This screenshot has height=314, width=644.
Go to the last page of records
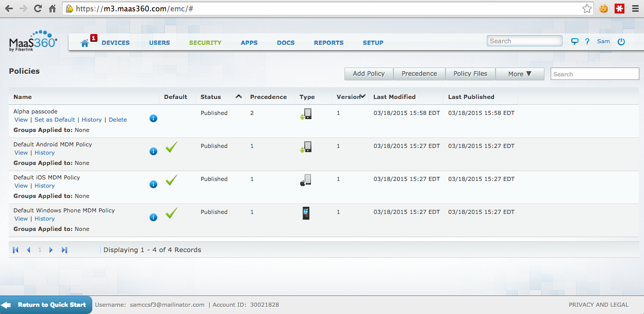[x=64, y=250]
